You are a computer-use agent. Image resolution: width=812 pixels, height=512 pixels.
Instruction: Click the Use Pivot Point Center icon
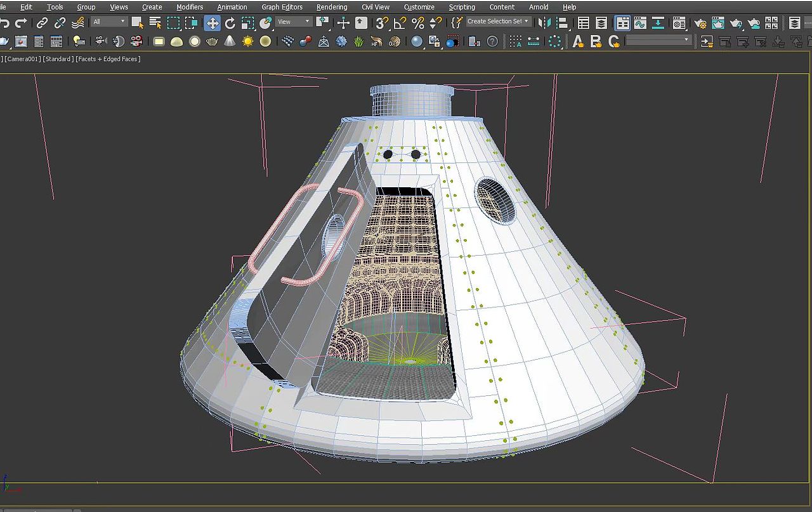click(323, 23)
